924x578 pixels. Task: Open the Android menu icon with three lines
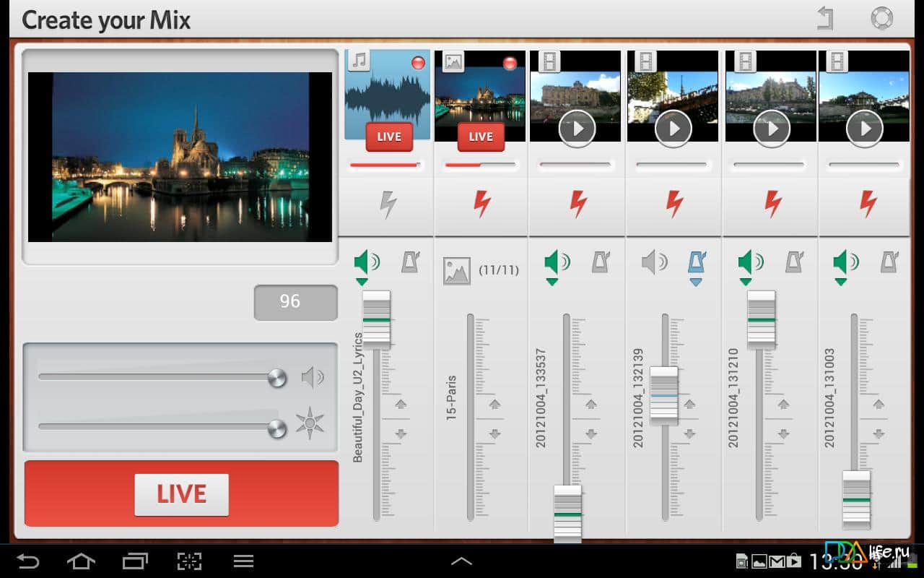[243, 561]
